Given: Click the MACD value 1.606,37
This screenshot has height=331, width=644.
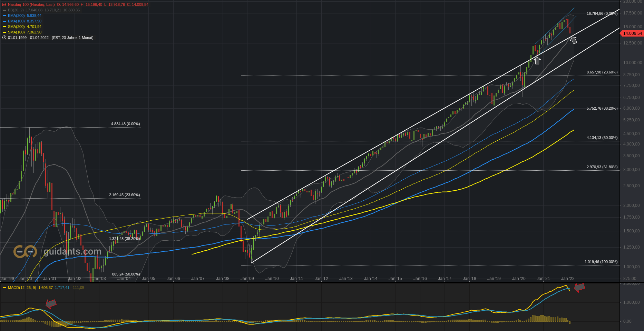Looking at the screenshot, I should point(46,288).
